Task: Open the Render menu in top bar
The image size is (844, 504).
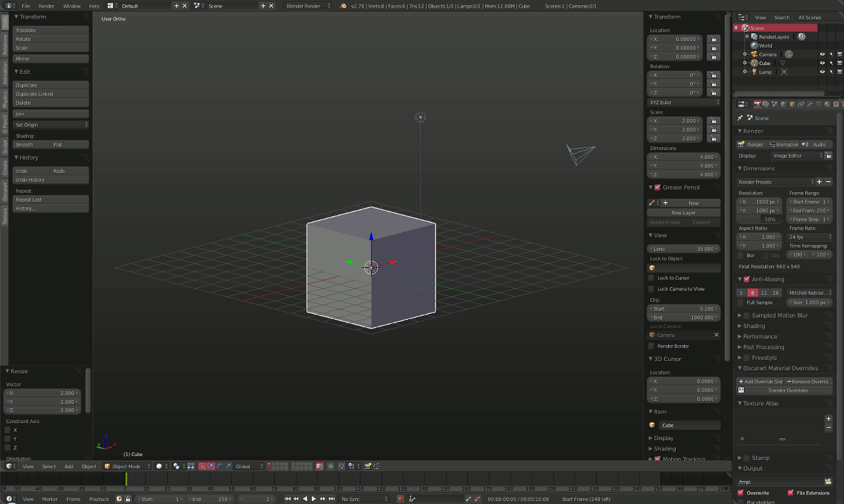Action: [x=46, y=6]
